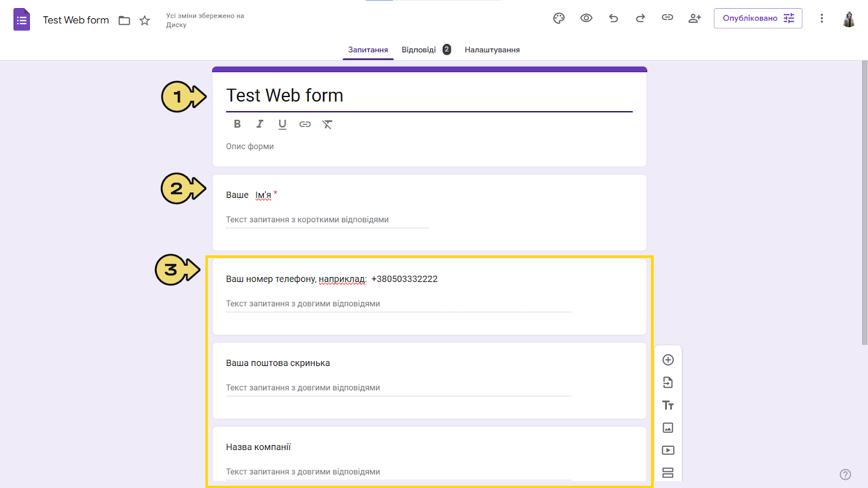The image size is (868, 488).
Task: Add a section from side toolbar
Action: 668,473
